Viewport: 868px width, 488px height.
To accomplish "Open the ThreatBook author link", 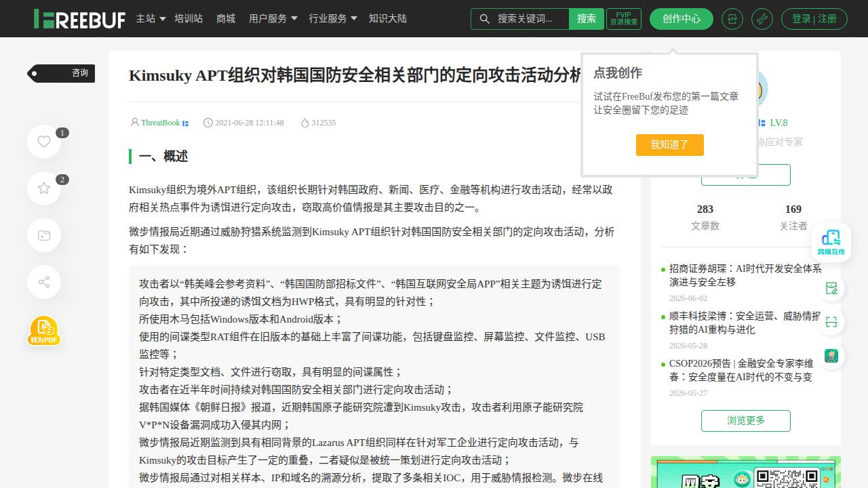I will (160, 123).
